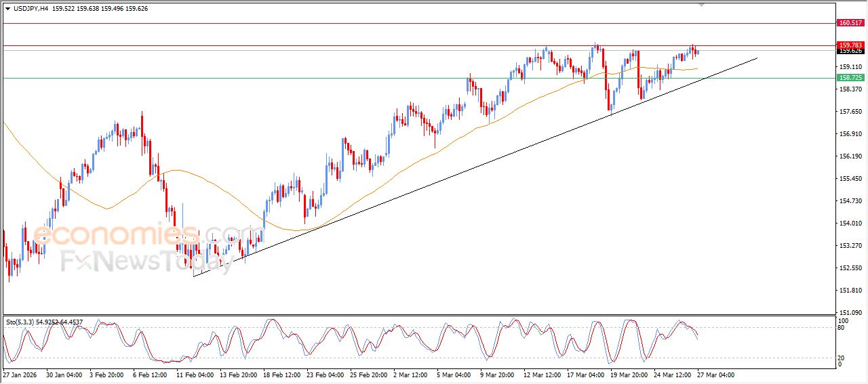Click the 154.730 price axis value
The height and width of the screenshot is (384, 868).
click(850, 201)
